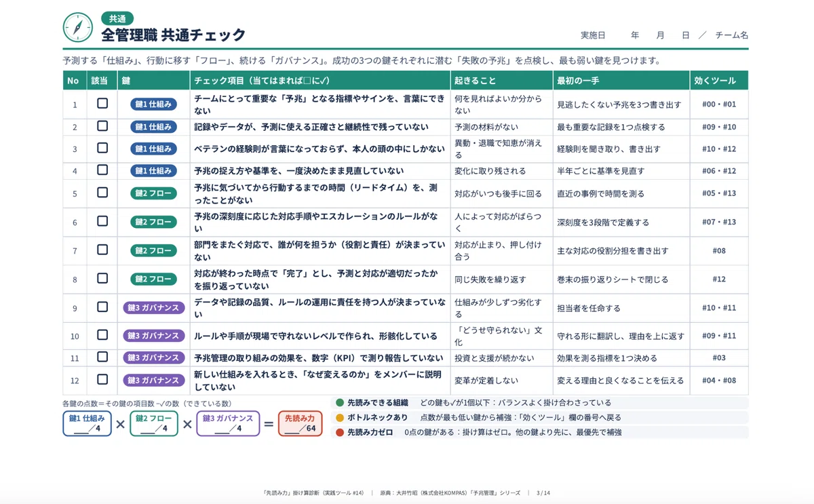Check the box for リードタイム row

102,193
